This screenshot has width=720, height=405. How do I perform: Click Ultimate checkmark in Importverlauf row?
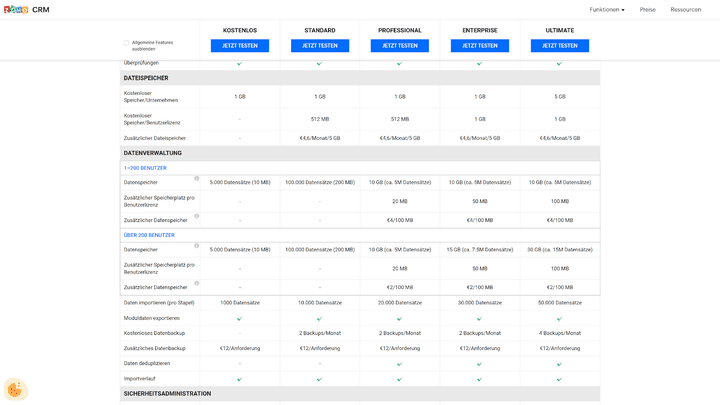559,379
